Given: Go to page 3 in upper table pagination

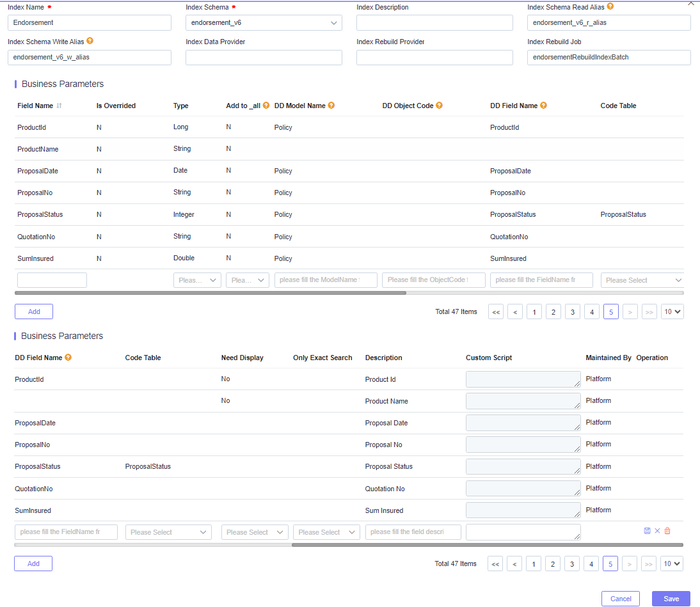Looking at the screenshot, I should (x=573, y=312).
